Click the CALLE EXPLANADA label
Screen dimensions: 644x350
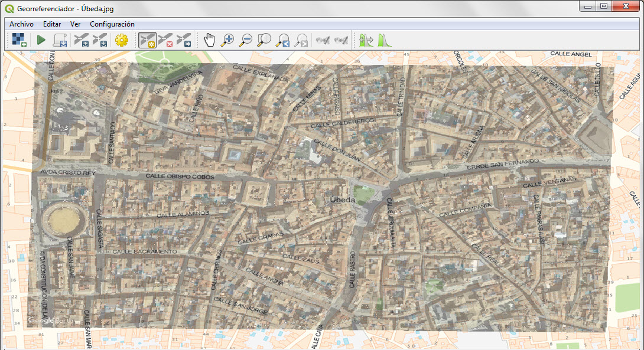(x=261, y=73)
